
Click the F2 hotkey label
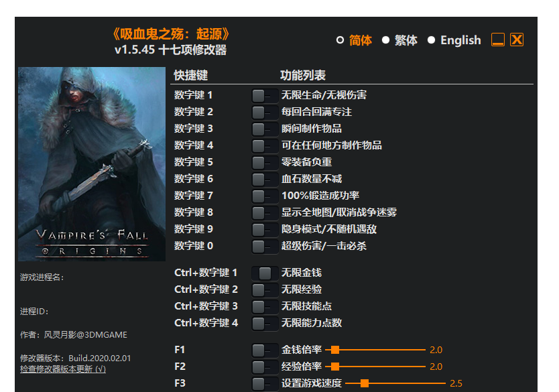(180, 367)
